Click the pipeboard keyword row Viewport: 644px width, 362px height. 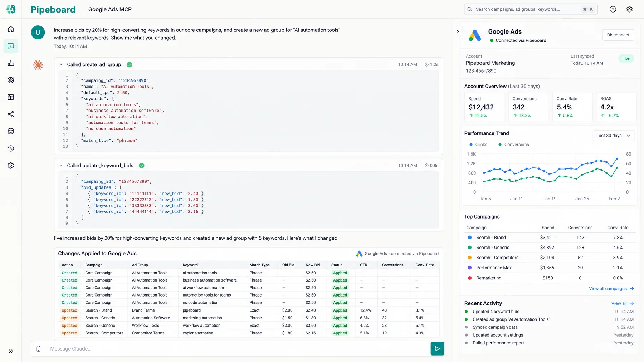coord(248,310)
